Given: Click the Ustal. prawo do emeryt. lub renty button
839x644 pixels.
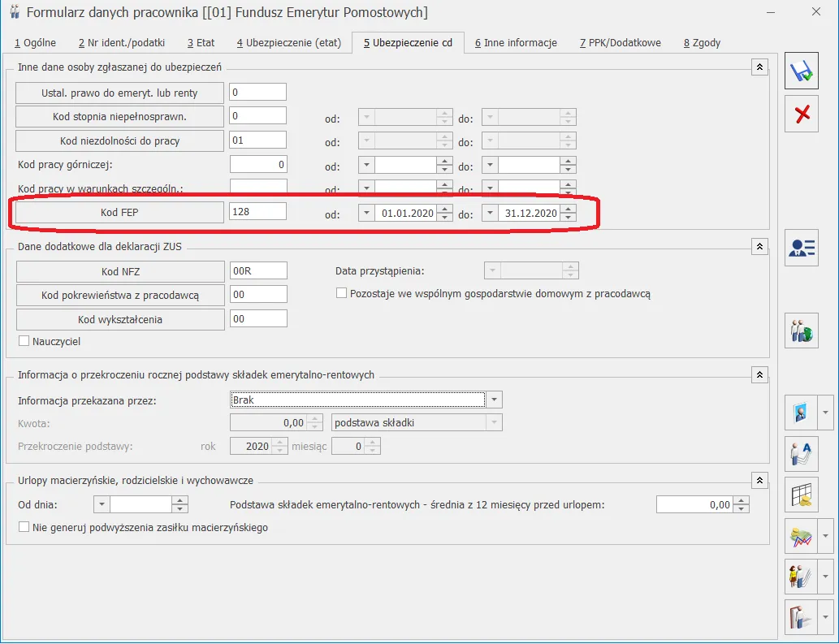Looking at the screenshot, I should tap(119, 93).
